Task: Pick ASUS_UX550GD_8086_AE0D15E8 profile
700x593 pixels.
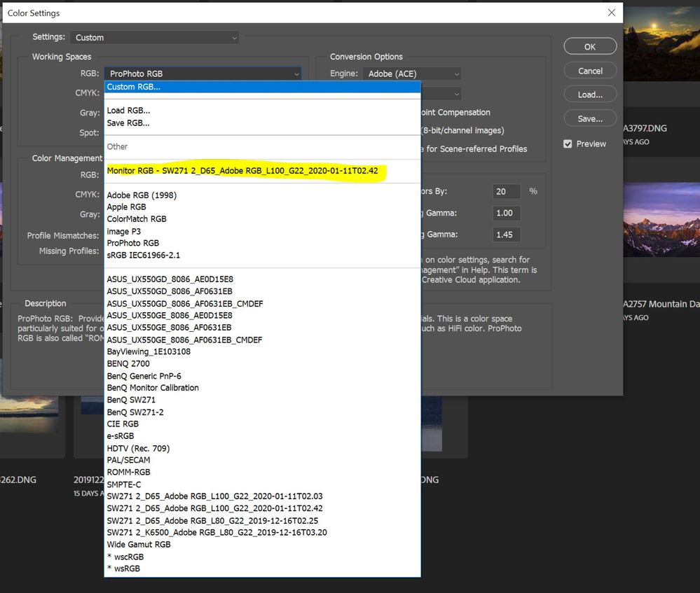Action: 263,279
